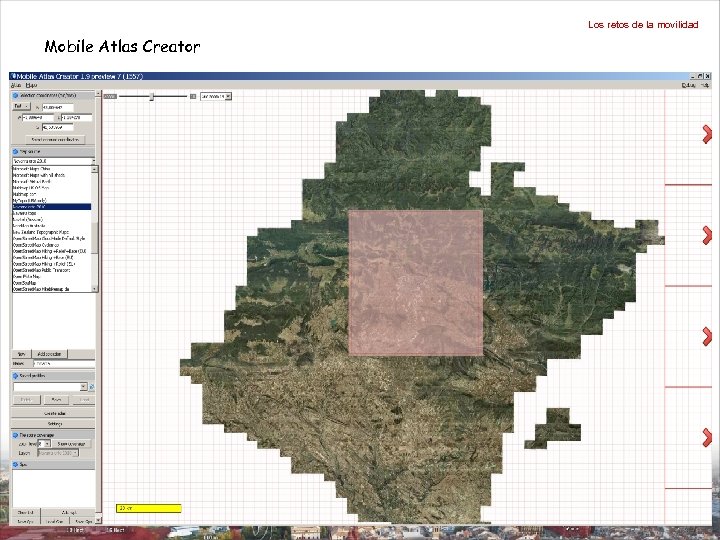720x540 pixels.
Task: Click the map zoom slider handle
Action: coord(151,96)
